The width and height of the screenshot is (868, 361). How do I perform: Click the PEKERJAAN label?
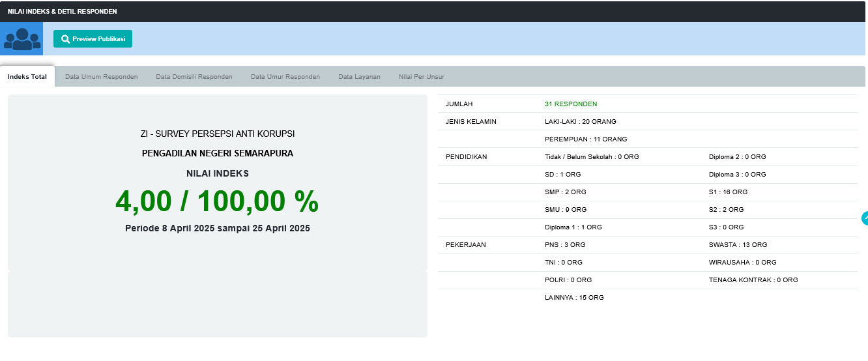tap(466, 245)
